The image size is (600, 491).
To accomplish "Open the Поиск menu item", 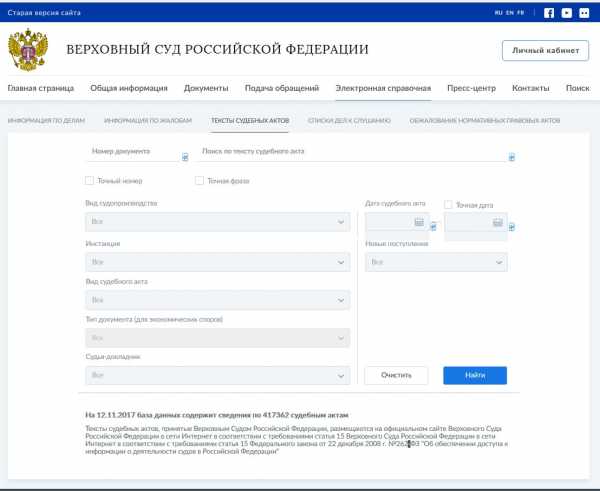I will point(578,88).
